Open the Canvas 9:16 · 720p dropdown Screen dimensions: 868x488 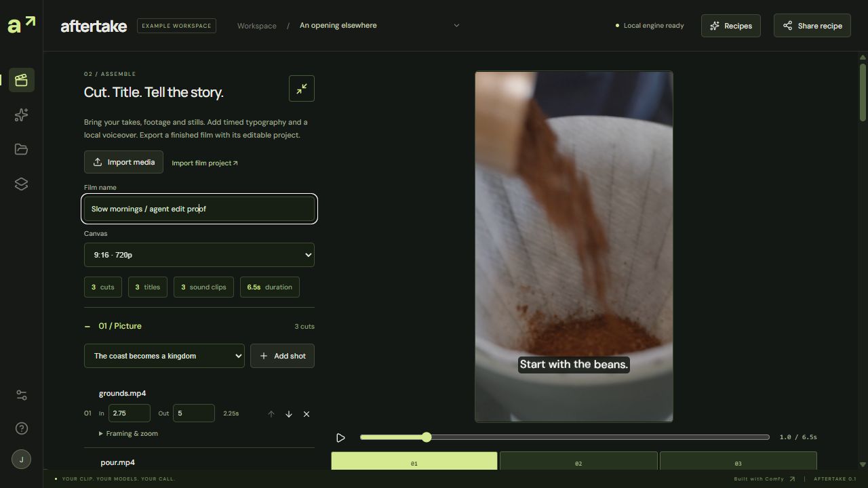click(199, 255)
